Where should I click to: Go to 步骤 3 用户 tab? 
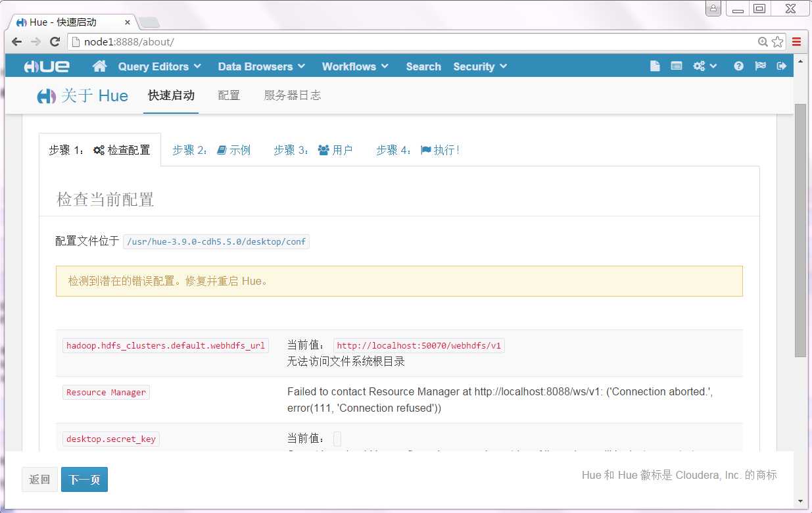(x=313, y=150)
